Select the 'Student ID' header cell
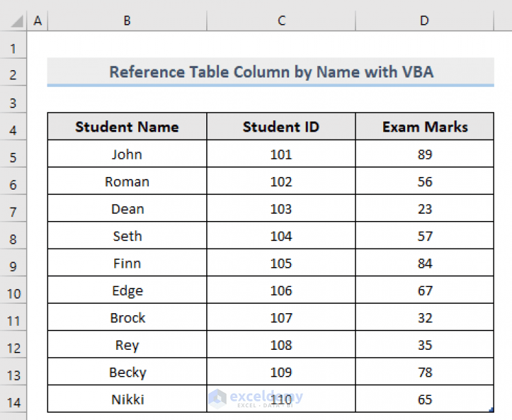 (281, 127)
